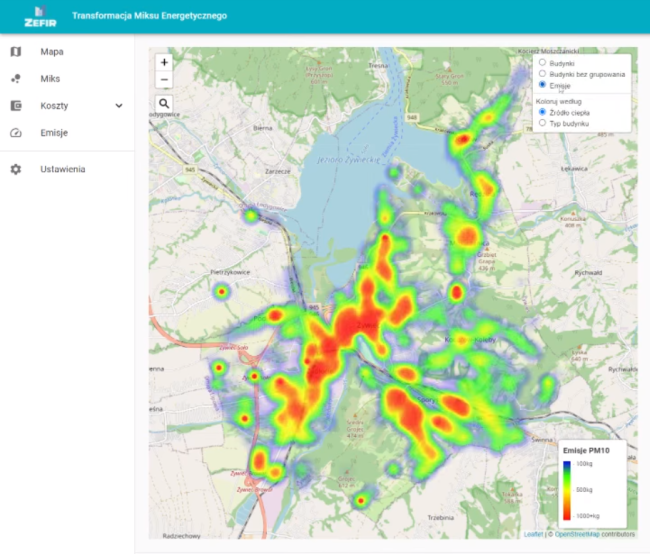Image resolution: width=650 pixels, height=554 pixels.
Task: Expand the Koszty submenu chevron
Action: click(x=119, y=106)
